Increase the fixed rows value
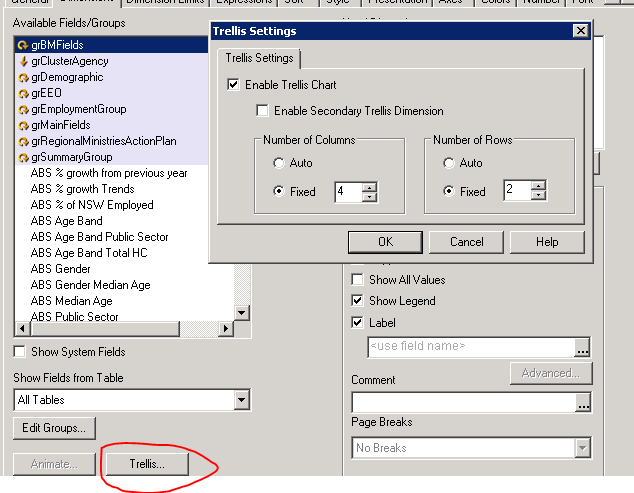 (538, 186)
